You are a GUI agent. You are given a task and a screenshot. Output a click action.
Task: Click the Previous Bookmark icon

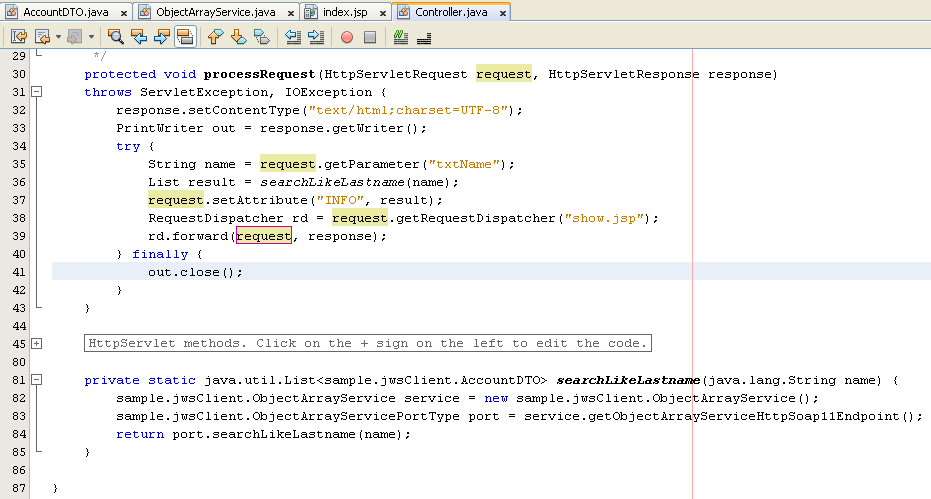[215, 37]
